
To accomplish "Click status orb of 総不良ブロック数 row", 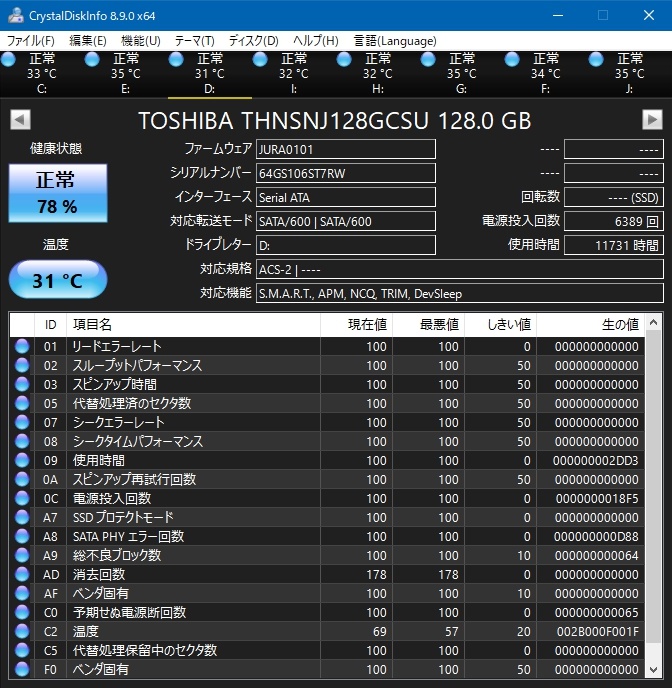I will click(22, 556).
